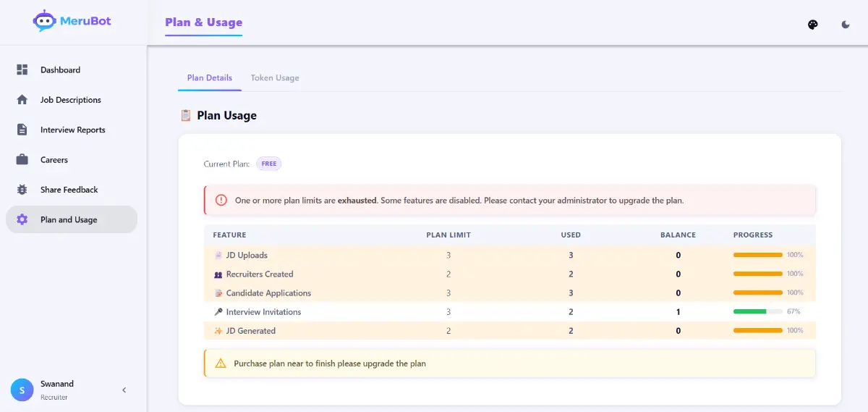Select the Plan Details tab
Viewport: 868px width, 412px height.
210,77
